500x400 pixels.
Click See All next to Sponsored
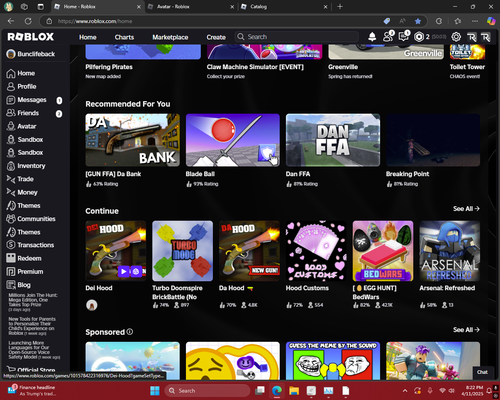(466, 330)
